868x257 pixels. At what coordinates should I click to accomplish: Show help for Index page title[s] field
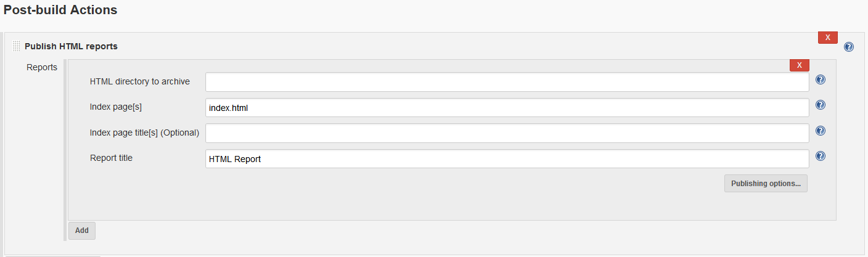821,131
